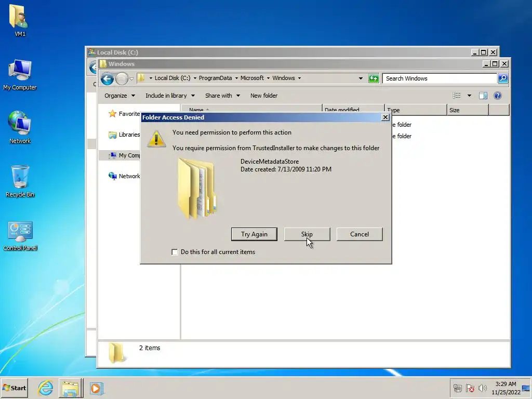
Task: Open the address bar history dropdown
Action: pyautogui.click(x=361, y=78)
